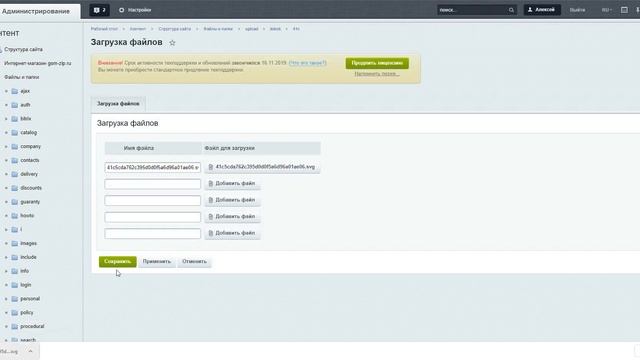Open Настройки gear in top bar

pyautogui.click(x=135, y=10)
